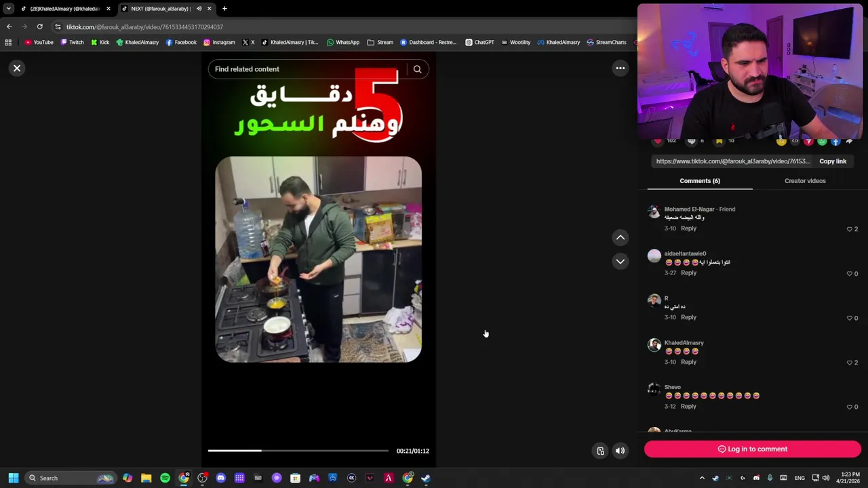Open the YouTube bookmark

coord(39,43)
